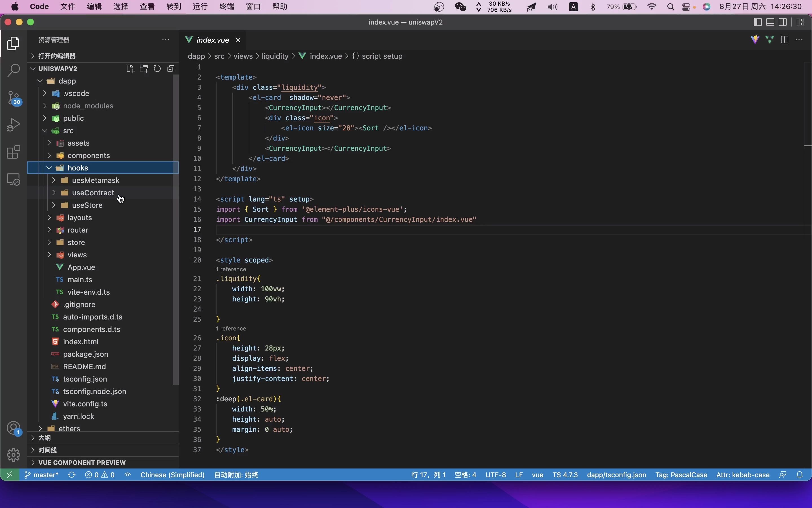Show errors and warnings count panel
The height and width of the screenshot is (508, 812).
100,475
